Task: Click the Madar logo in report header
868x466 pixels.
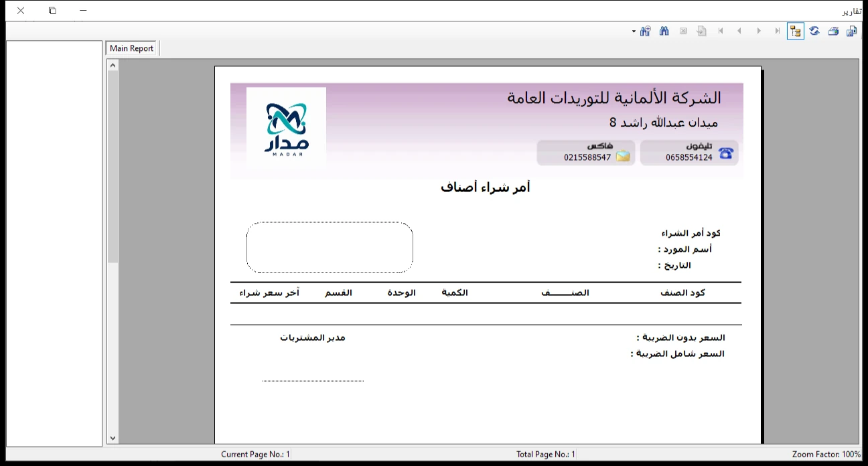Action: click(x=286, y=128)
